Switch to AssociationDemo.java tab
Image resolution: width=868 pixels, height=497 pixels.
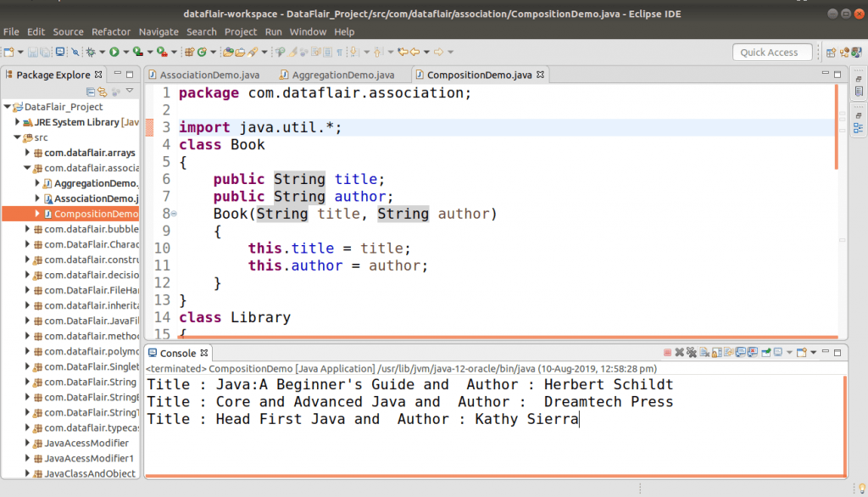coord(203,75)
